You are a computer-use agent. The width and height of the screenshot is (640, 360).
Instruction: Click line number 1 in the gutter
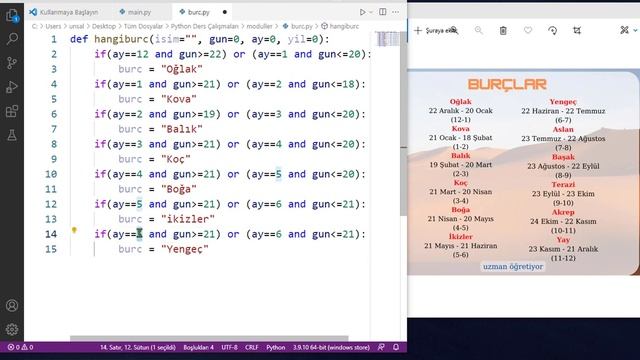[x=53, y=39]
